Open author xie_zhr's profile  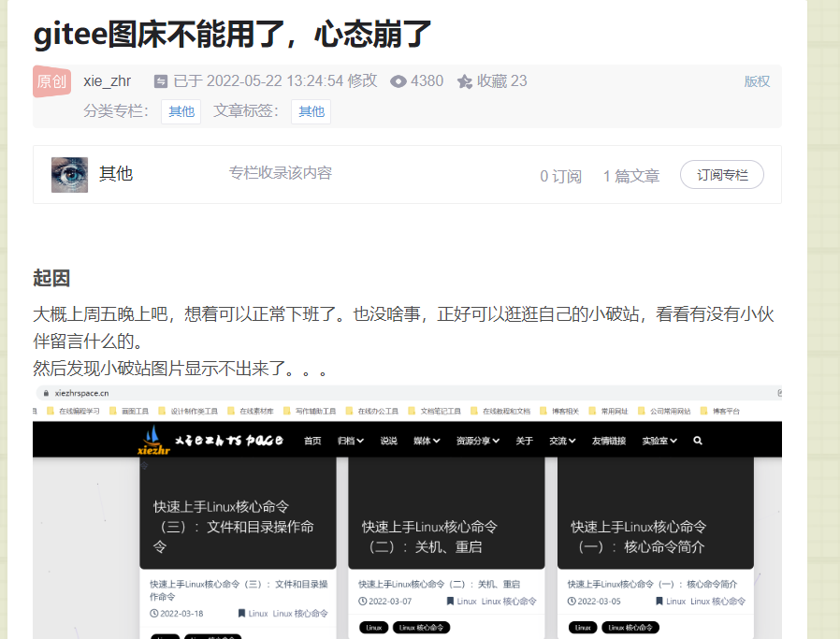tap(108, 80)
